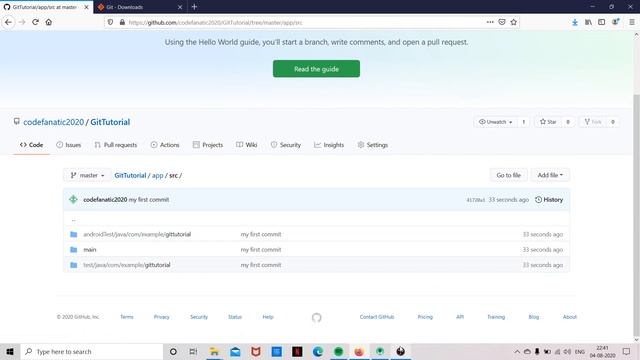Screen dimensions: 640x360
Task: Click the Go to file button
Action: coord(509,175)
